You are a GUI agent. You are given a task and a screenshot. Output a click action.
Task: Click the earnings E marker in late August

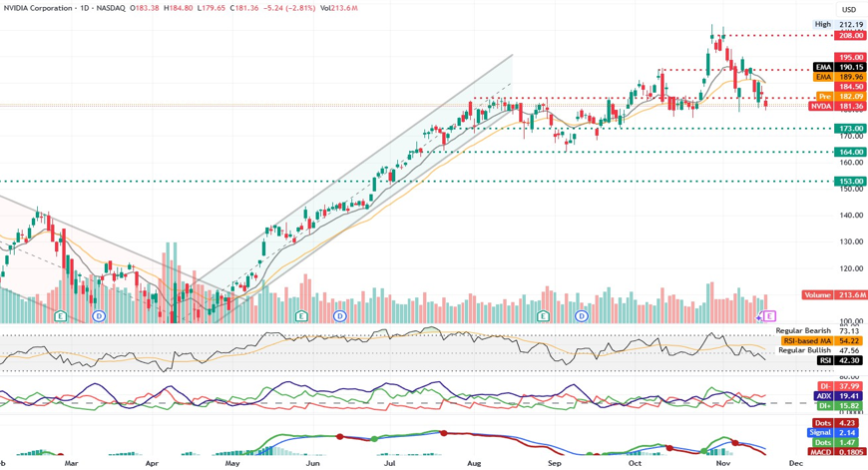(543, 316)
